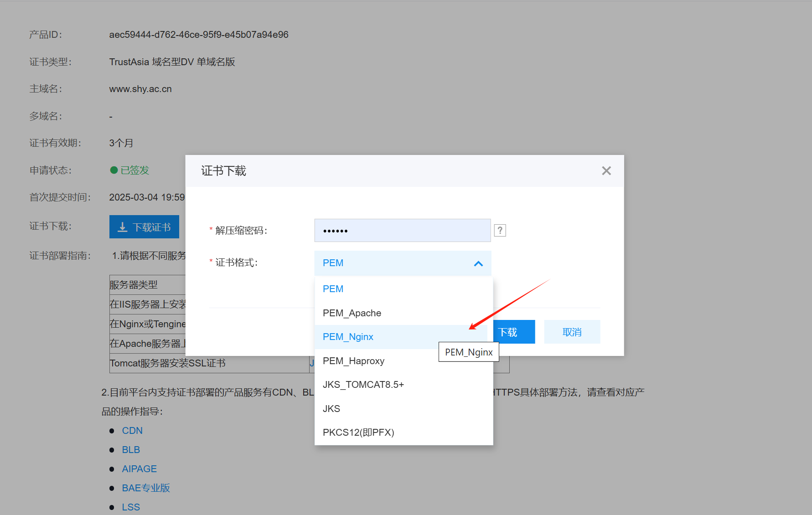Click the help question mark icon
The image size is (812, 515).
click(x=500, y=231)
